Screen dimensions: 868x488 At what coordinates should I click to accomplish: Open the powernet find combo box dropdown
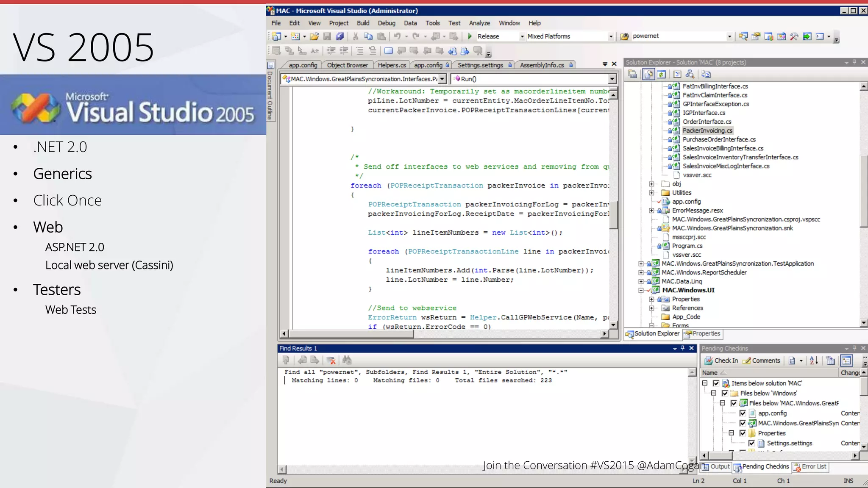click(729, 36)
